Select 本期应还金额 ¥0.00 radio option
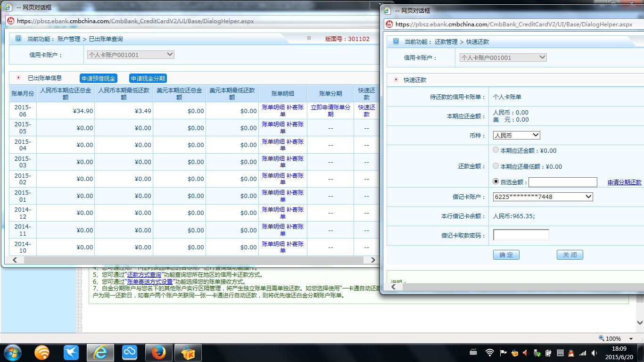Image resolution: width=644 pixels, height=362 pixels. tap(495, 150)
